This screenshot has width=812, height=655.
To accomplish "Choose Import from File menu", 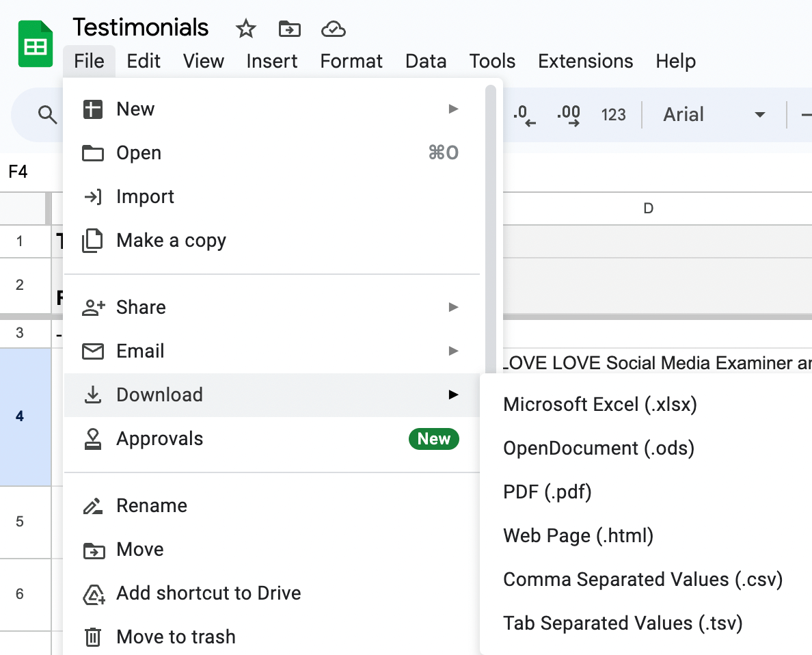I will tap(272, 196).
